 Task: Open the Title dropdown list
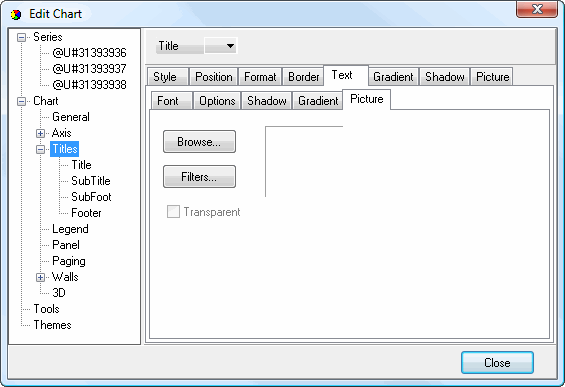[x=221, y=46]
